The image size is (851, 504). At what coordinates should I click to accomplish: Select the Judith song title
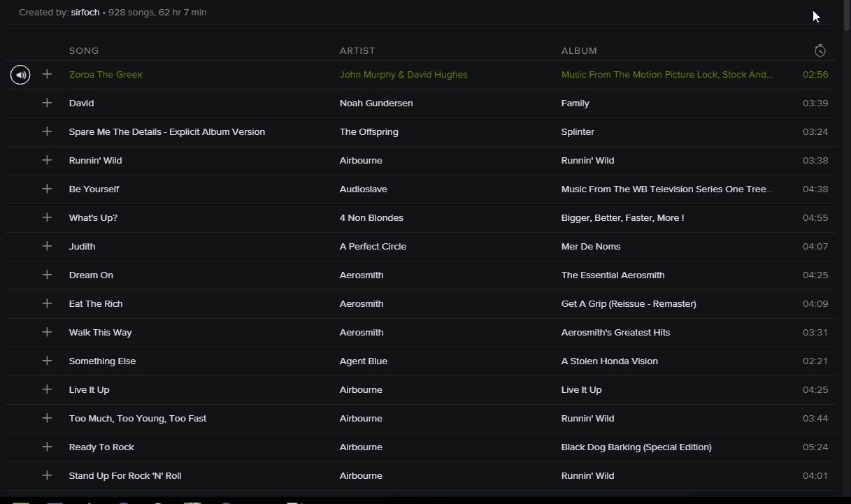(x=82, y=246)
